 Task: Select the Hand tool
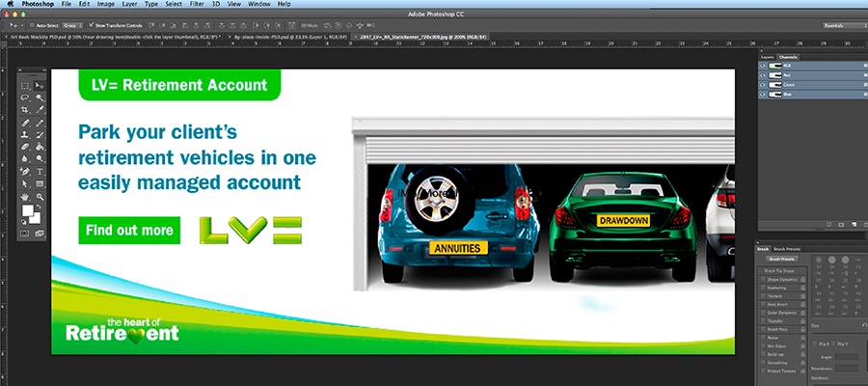click(25, 197)
